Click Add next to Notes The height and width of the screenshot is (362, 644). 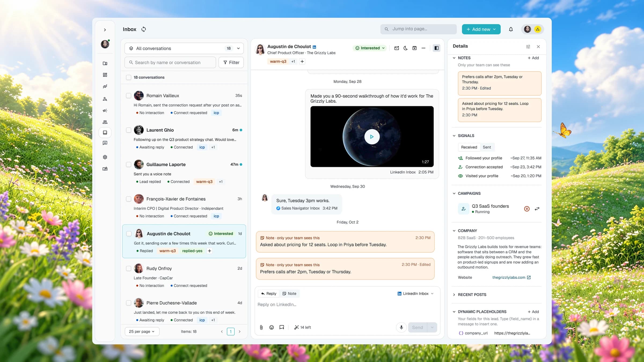tap(533, 58)
